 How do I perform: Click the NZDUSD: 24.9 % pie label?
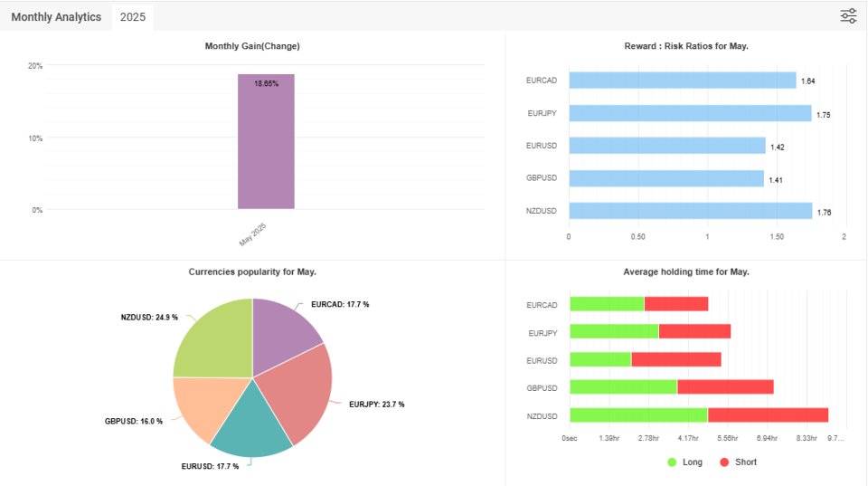click(149, 318)
